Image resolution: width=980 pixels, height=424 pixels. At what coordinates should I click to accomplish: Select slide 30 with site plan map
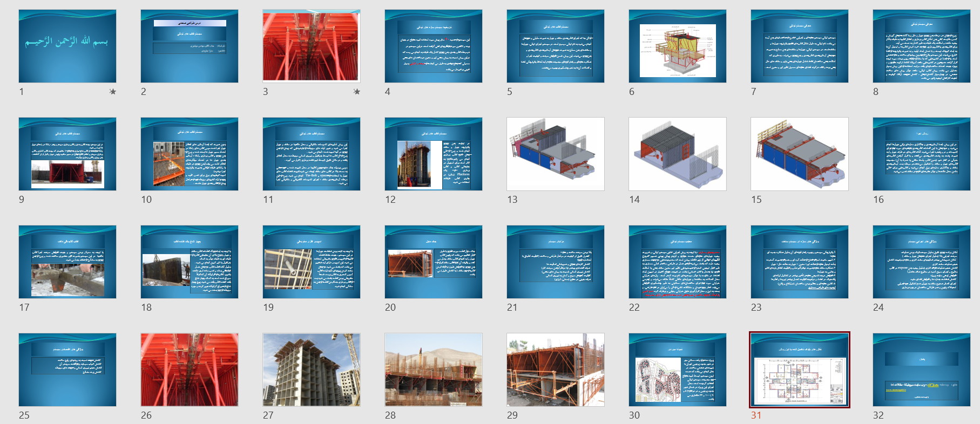point(678,370)
